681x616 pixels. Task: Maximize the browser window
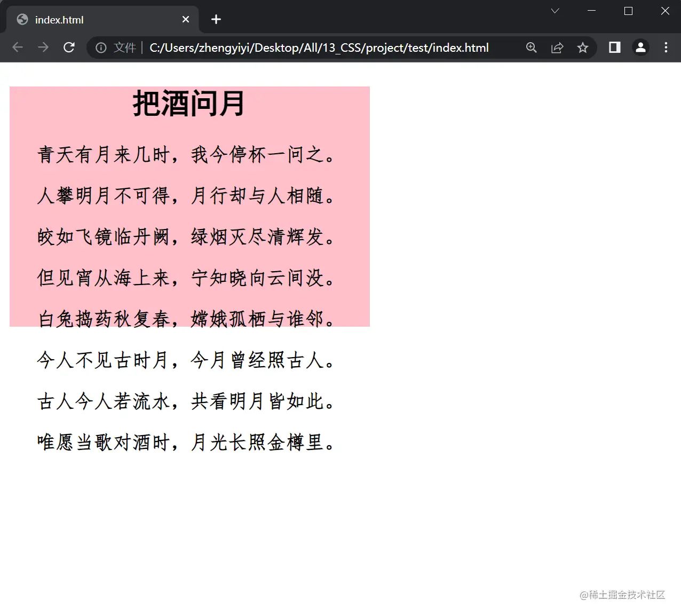tap(628, 11)
